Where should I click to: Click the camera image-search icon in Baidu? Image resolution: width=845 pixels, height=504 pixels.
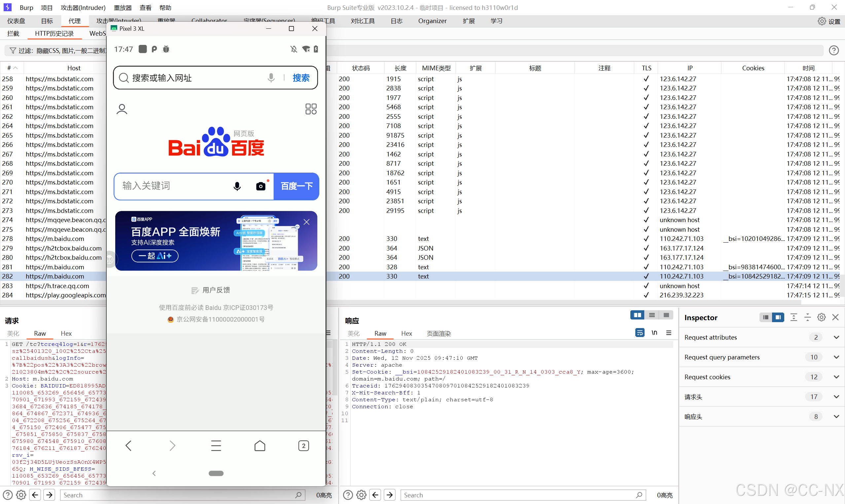click(261, 186)
